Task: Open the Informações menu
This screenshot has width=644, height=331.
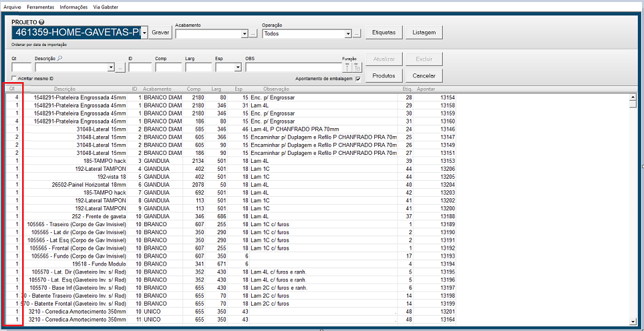Action: point(73,7)
